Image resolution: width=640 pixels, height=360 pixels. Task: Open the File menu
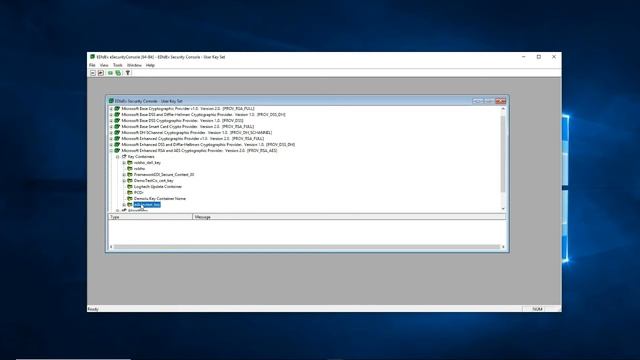coord(92,65)
